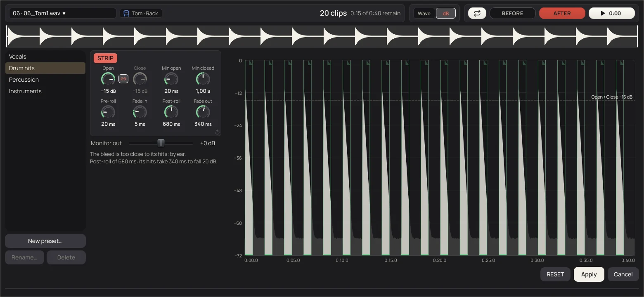Click the "680 ms" Post-roll value
Screen dimensions: 644x297
[x=171, y=124]
